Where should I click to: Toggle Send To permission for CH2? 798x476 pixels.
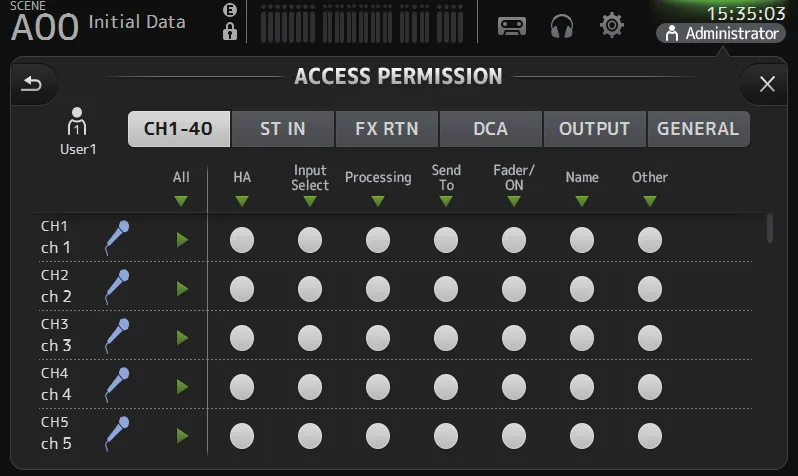(446, 289)
